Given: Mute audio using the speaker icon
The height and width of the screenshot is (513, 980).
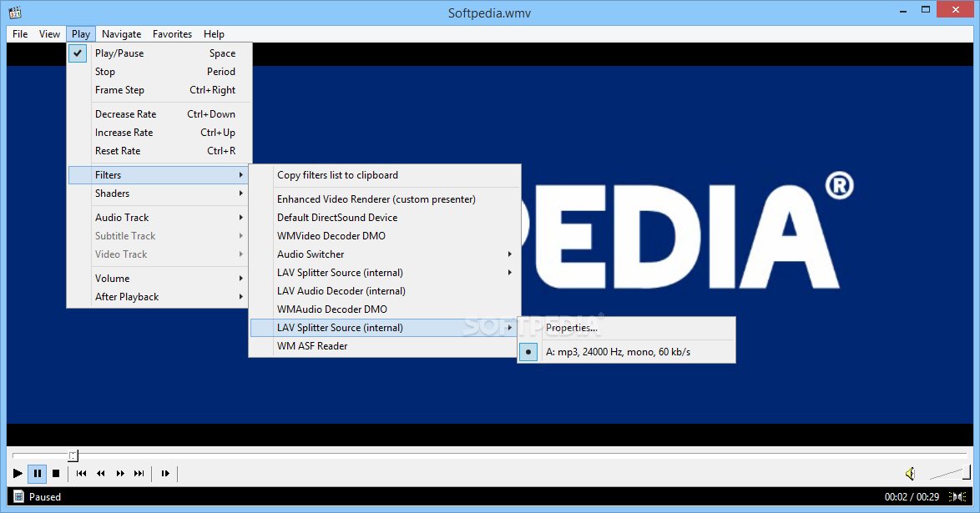Looking at the screenshot, I should point(911,474).
